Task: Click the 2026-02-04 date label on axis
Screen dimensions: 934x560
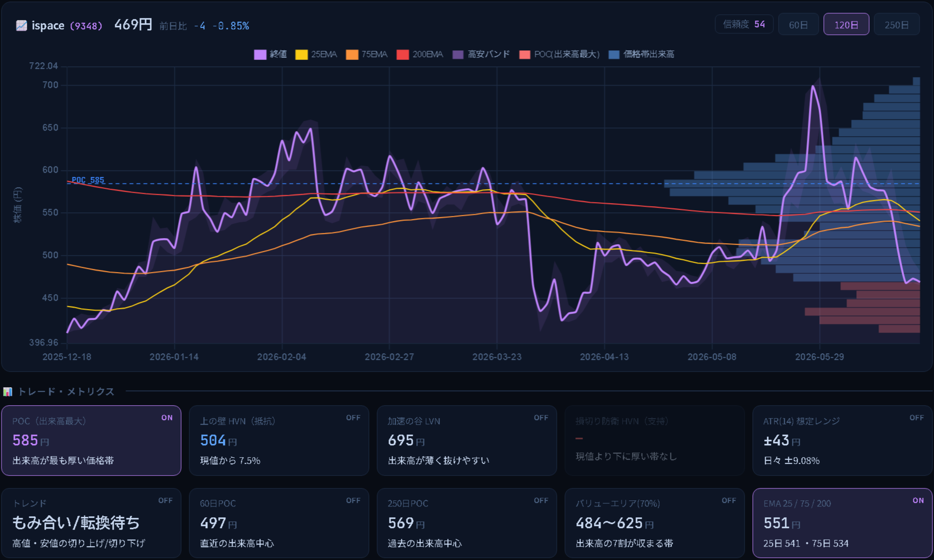Action: coord(281,357)
